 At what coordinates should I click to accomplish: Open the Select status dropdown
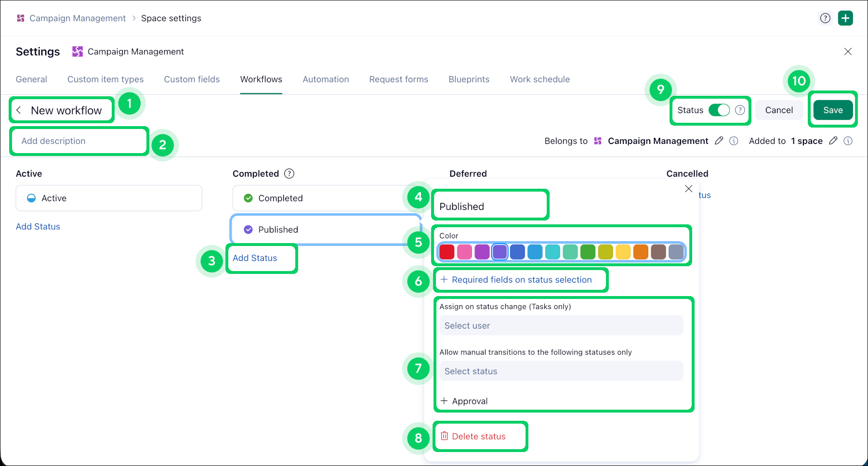[x=561, y=371]
